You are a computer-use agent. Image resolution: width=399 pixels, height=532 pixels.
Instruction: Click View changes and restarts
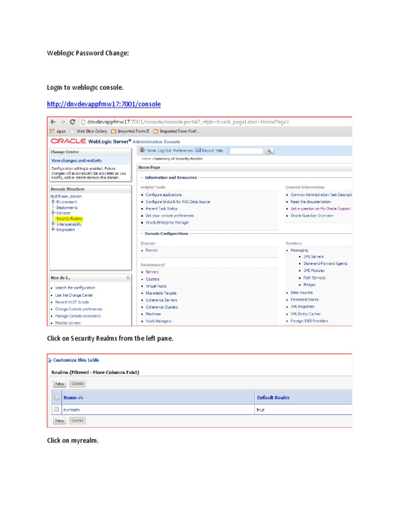(x=76, y=161)
